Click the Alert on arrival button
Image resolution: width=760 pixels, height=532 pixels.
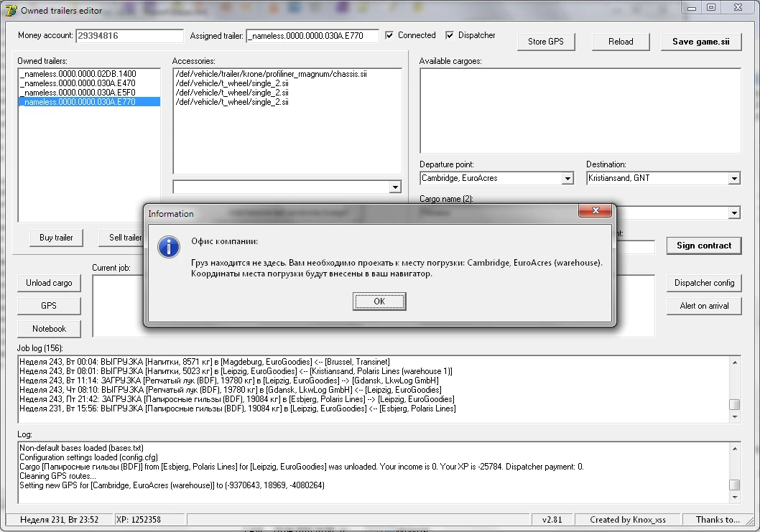click(x=704, y=306)
